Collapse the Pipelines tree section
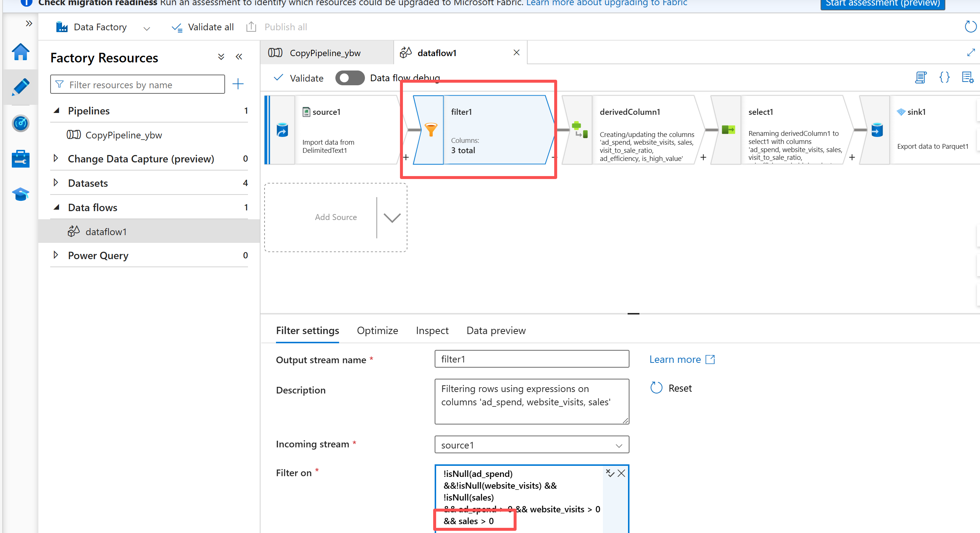980x533 pixels. coord(57,111)
